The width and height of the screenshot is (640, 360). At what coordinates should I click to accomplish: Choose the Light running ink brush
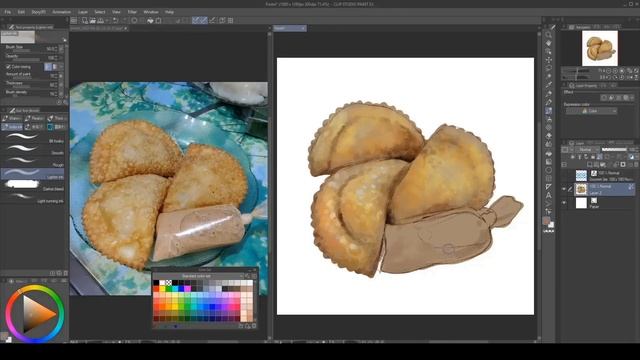[33, 198]
